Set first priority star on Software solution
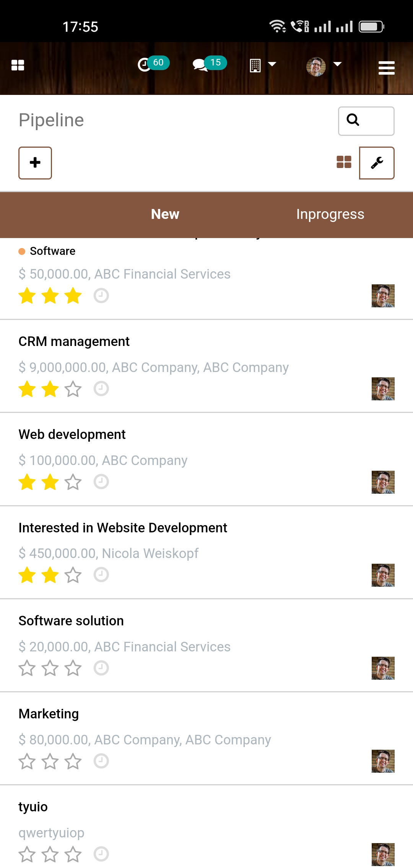This screenshot has width=413, height=868. (x=27, y=668)
